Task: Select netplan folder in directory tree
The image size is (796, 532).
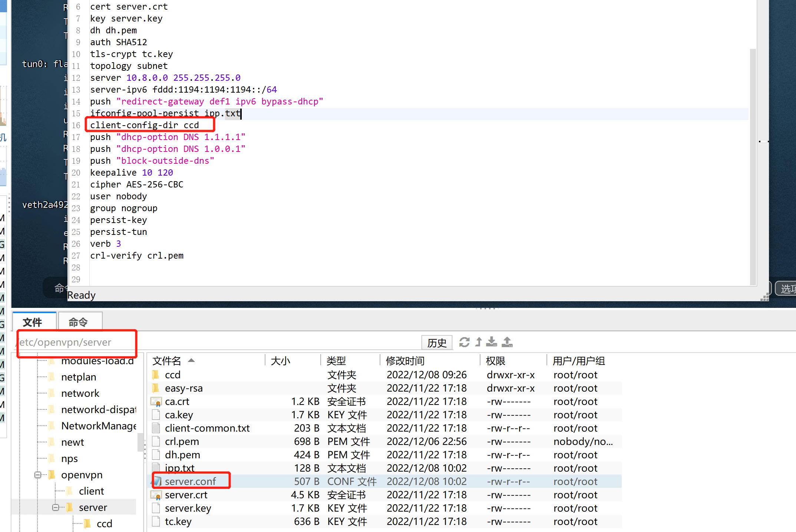Action: (79, 377)
